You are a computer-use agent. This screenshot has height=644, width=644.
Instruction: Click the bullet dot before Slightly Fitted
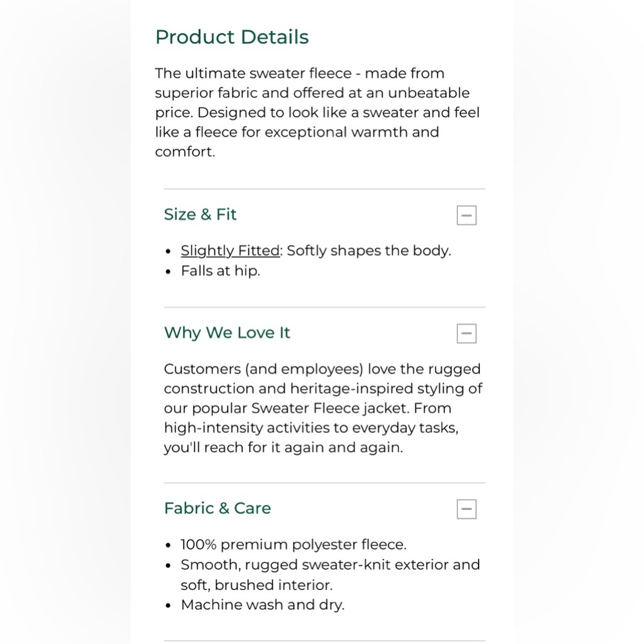tap(169, 252)
